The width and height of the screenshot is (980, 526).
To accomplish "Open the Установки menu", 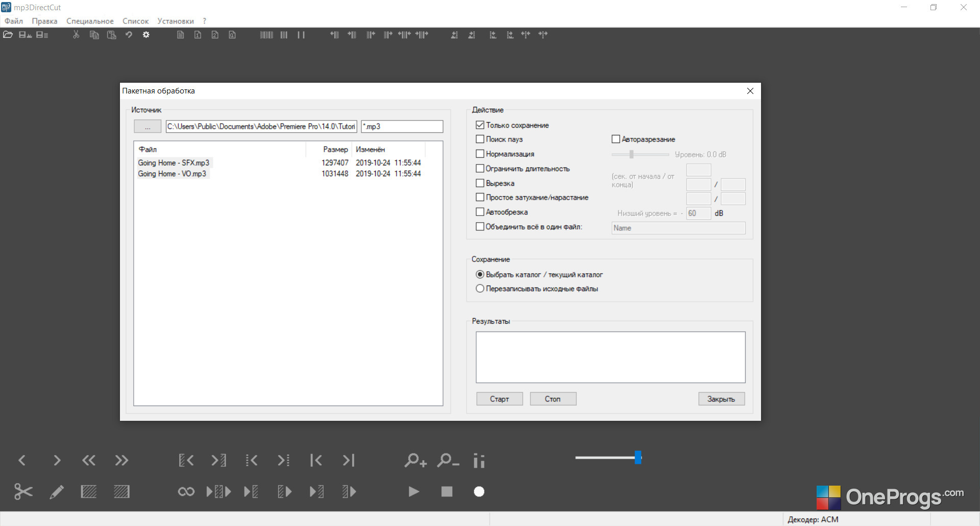I will 176,21.
